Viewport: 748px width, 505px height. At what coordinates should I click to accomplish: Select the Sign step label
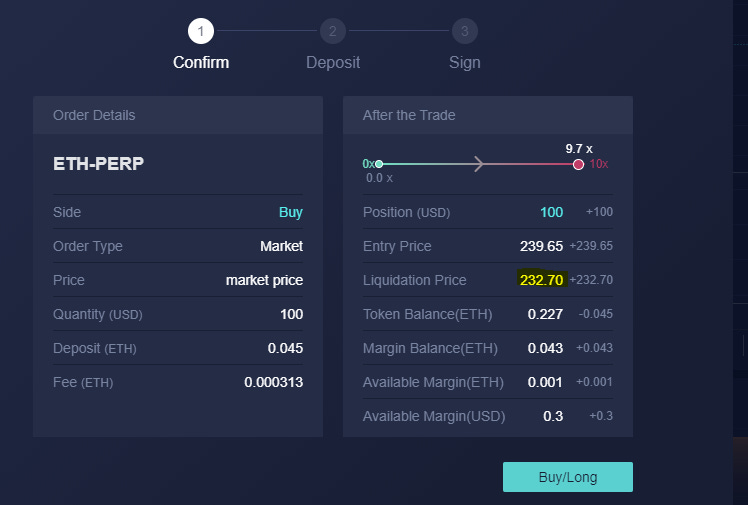point(465,62)
